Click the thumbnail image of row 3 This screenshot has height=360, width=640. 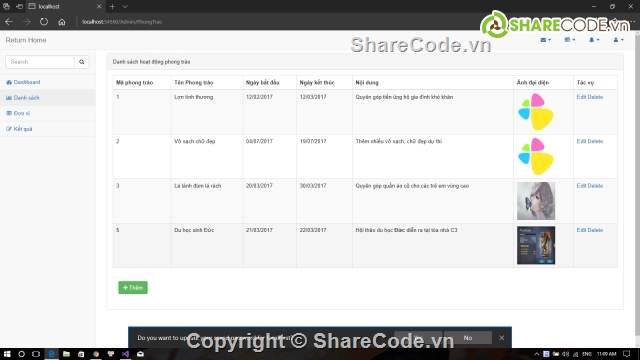click(536, 201)
